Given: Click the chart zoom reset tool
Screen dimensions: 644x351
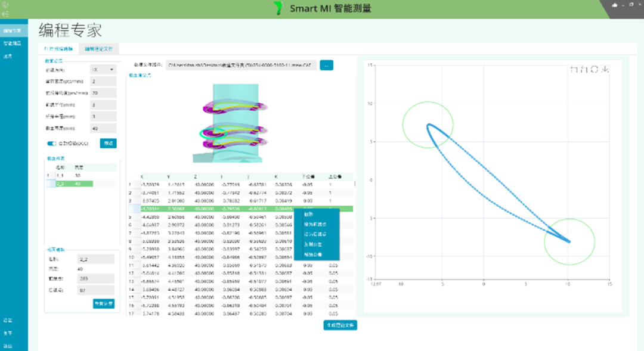Looking at the screenshot, I should tap(584, 69).
